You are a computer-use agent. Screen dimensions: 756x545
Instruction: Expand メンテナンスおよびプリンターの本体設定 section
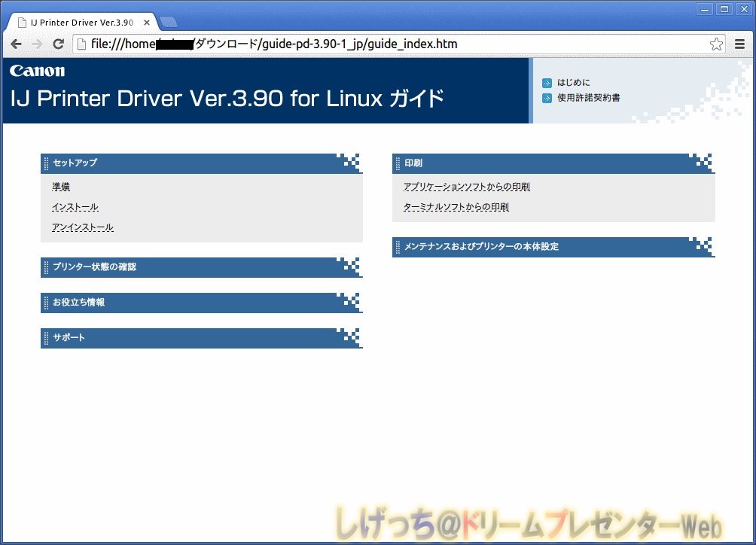tap(553, 247)
